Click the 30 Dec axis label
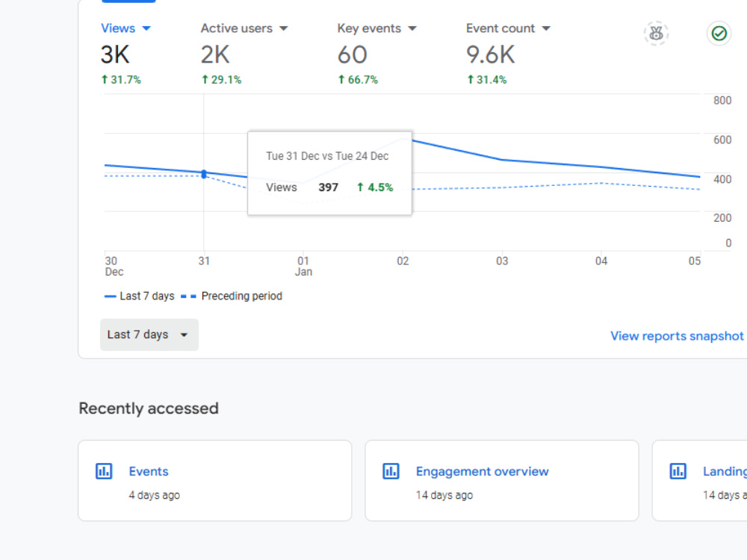 pyautogui.click(x=114, y=267)
